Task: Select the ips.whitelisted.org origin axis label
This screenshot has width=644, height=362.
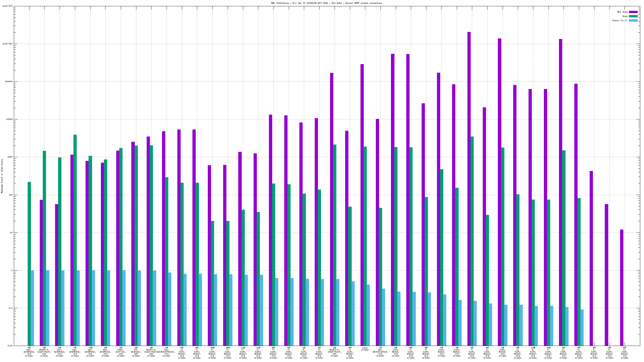Action: point(380,352)
